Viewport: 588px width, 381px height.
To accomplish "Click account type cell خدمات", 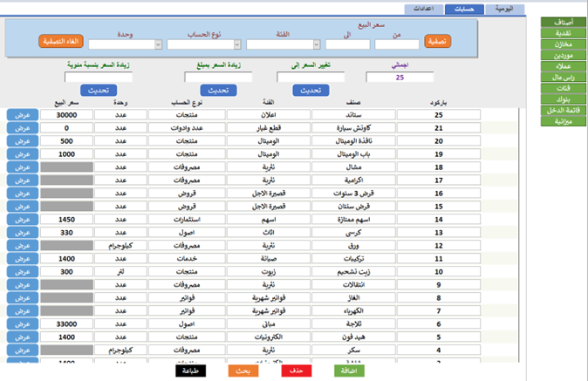I will point(187,259).
